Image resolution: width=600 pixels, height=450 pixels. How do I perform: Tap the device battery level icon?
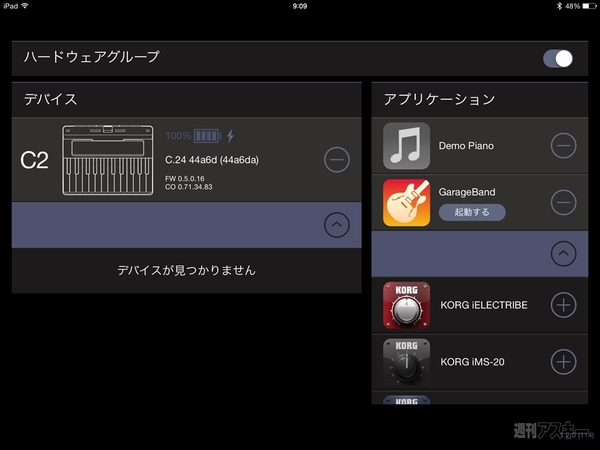207,136
